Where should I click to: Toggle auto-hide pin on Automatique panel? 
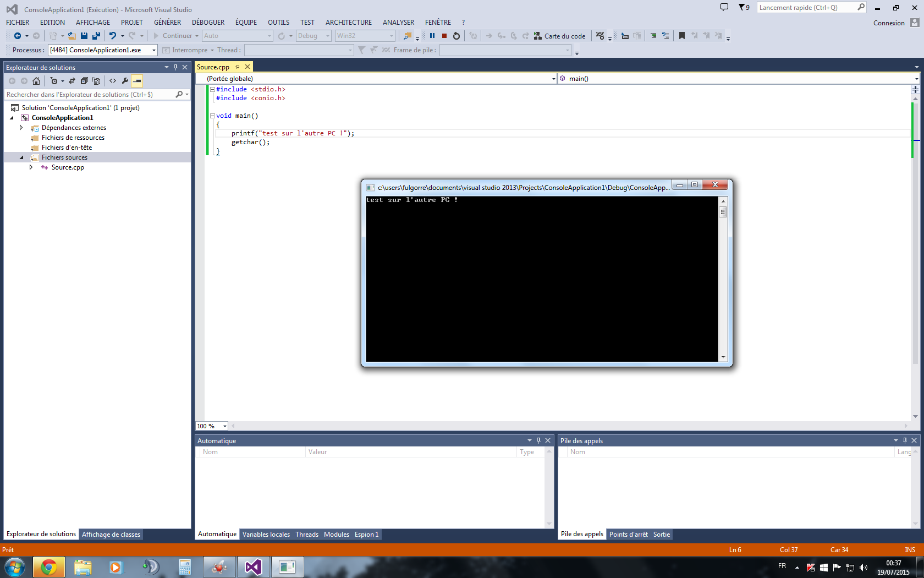point(538,440)
